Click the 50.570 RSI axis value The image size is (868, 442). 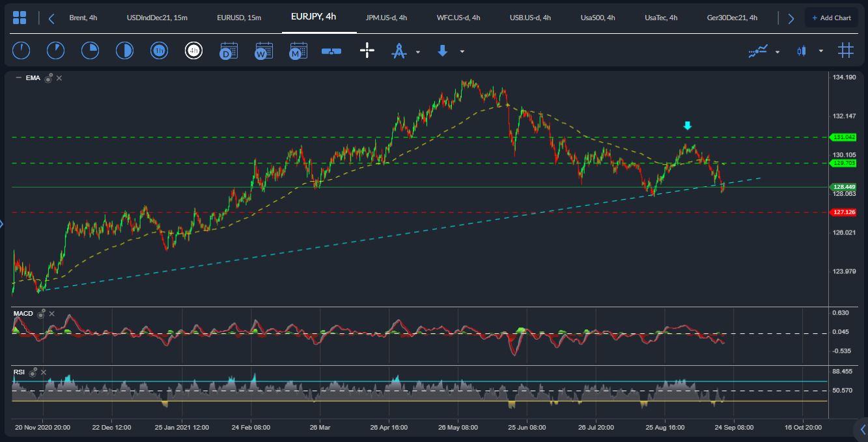843,390
